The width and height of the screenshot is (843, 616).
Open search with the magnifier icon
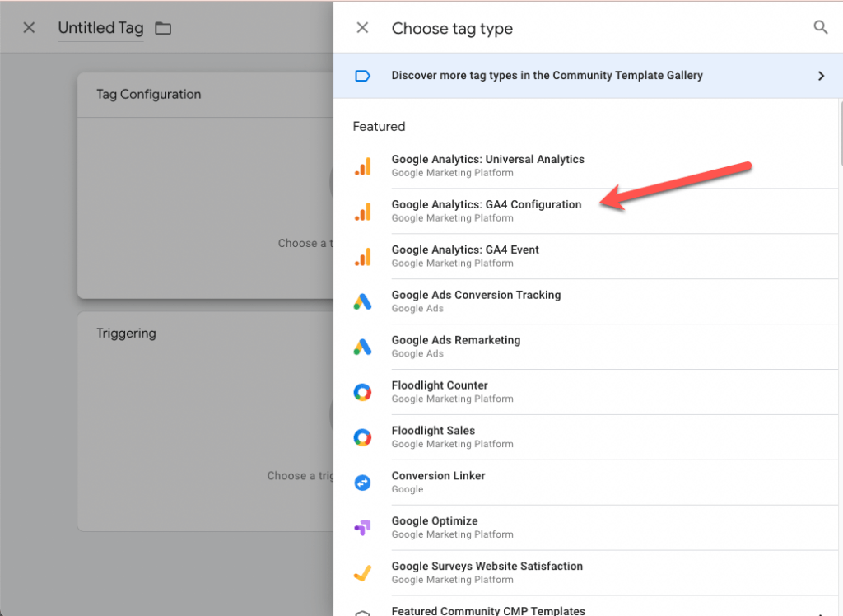pos(821,27)
